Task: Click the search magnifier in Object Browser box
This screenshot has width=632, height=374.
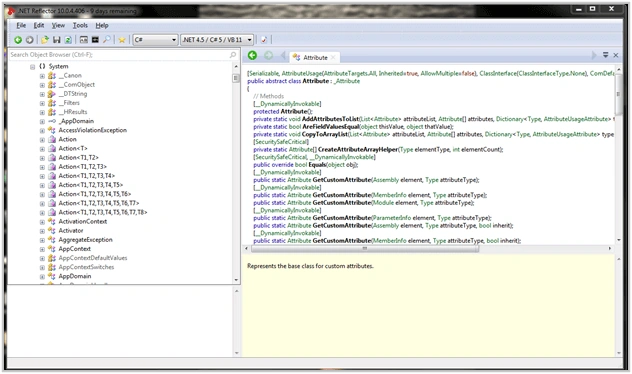Action: (x=233, y=55)
